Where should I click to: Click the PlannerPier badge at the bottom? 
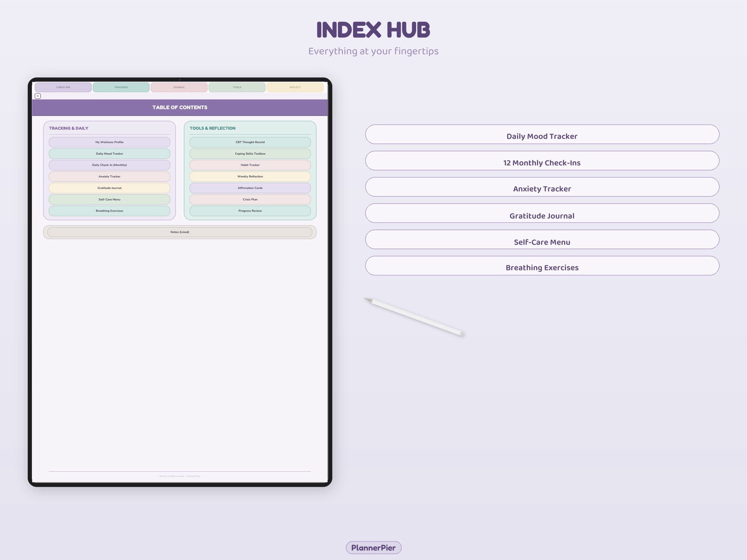pos(373,548)
